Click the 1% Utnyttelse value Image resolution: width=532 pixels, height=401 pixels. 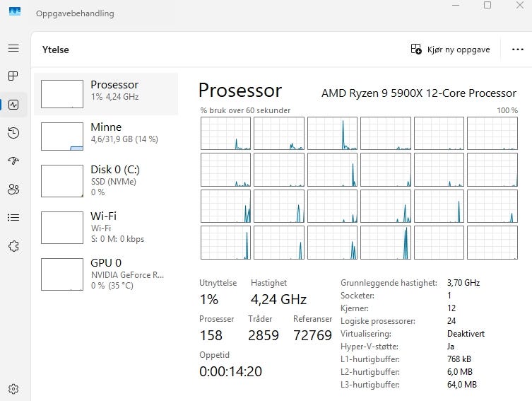[209, 299]
